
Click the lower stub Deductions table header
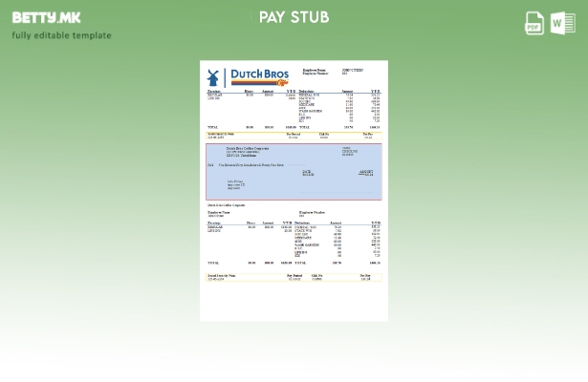(x=302, y=223)
